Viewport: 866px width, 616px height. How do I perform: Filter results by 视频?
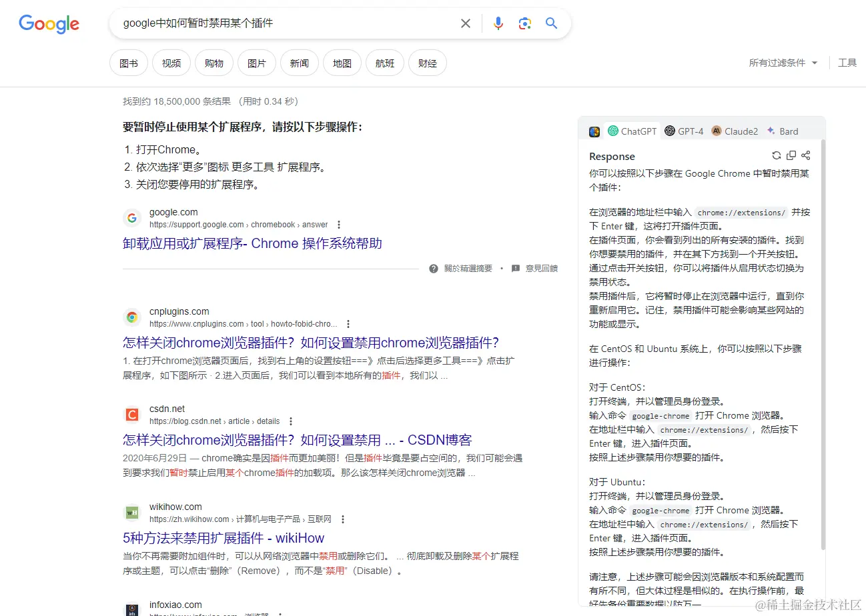pos(171,63)
